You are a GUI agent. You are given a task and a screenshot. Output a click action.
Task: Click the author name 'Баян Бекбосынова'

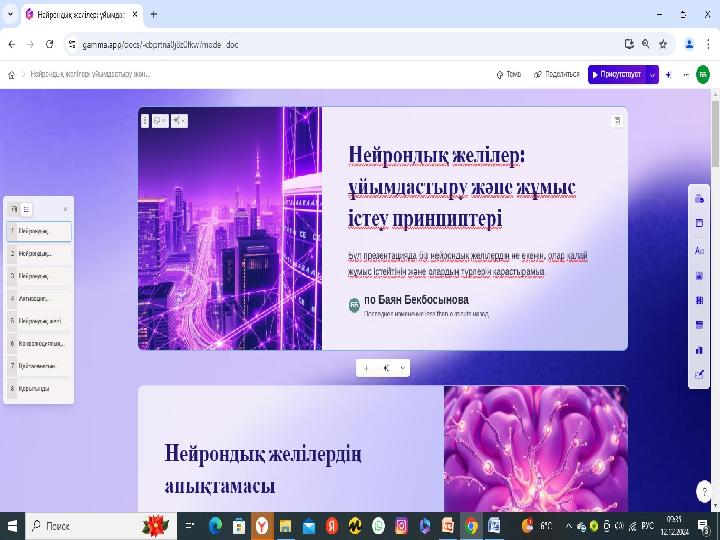pyautogui.click(x=423, y=300)
